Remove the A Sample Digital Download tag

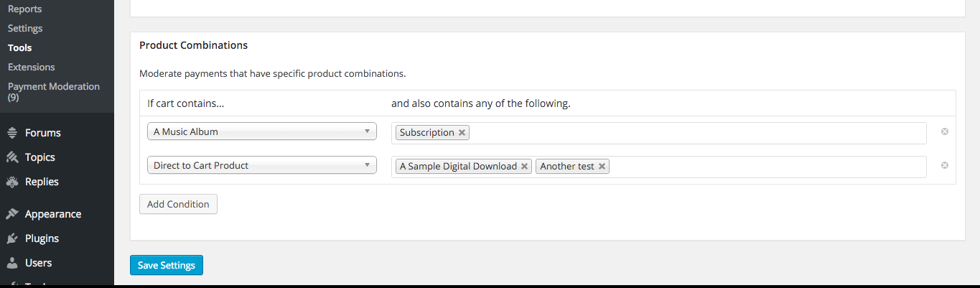coord(525,167)
